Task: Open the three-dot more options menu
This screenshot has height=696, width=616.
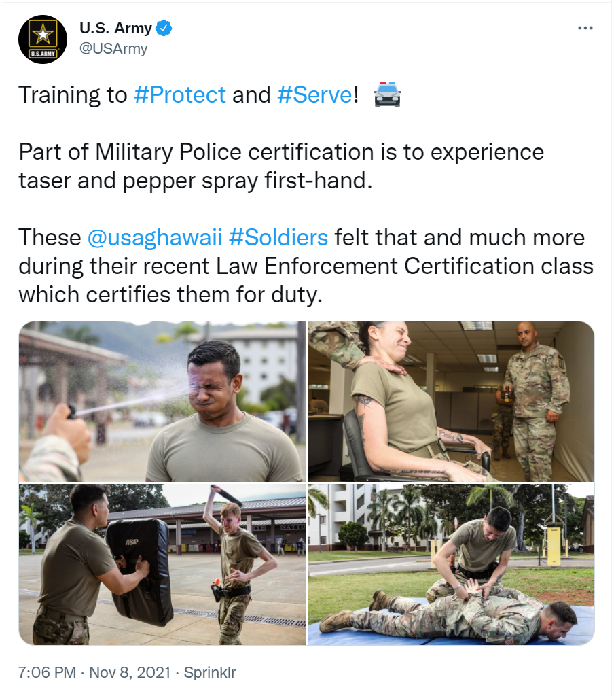Action: click(x=585, y=28)
